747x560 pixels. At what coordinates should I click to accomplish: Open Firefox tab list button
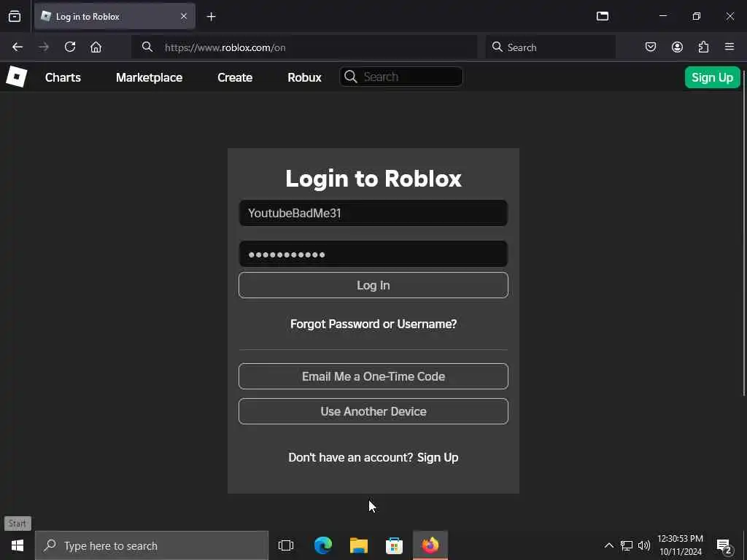15,17
